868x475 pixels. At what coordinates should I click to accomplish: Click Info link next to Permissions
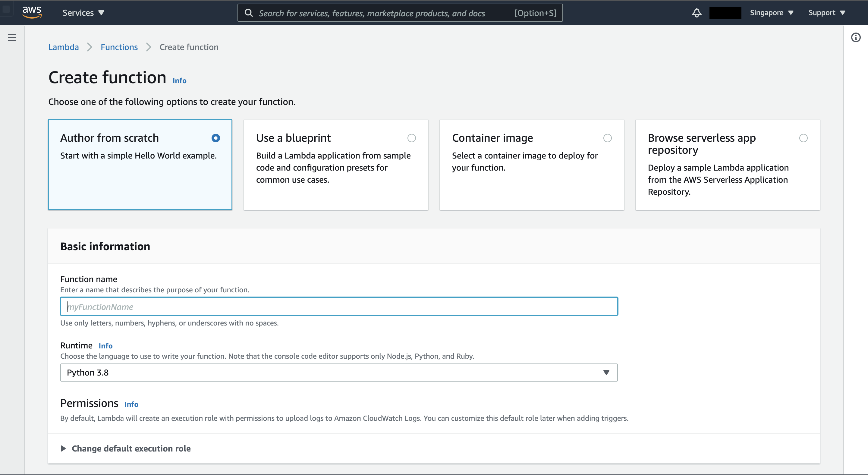click(131, 404)
